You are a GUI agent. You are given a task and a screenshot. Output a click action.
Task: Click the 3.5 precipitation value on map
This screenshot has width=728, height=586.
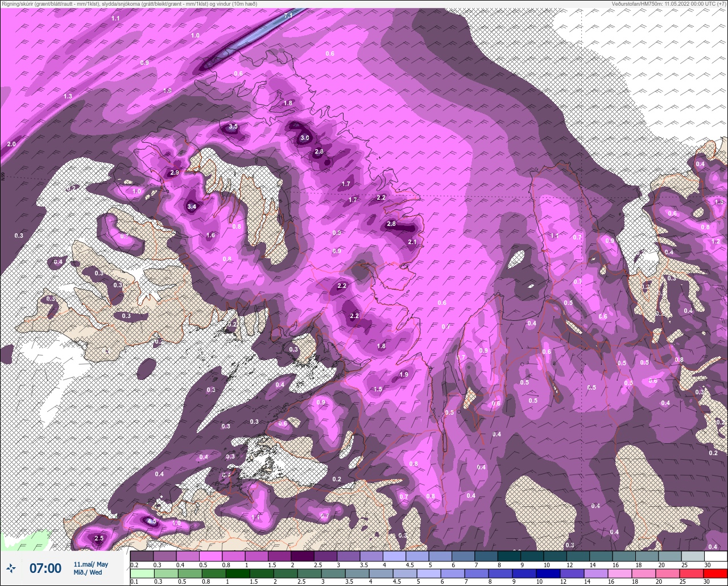pos(233,126)
